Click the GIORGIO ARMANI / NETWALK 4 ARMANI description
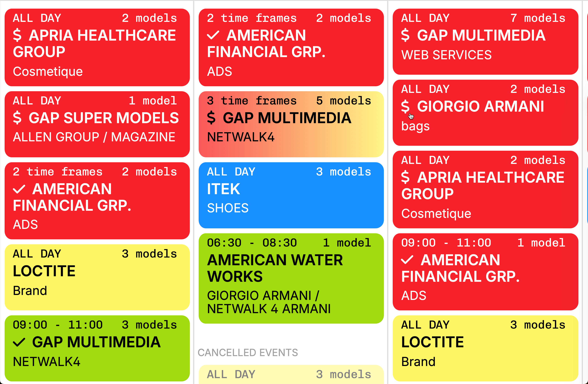The width and height of the screenshot is (588, 384). (269, 302)
